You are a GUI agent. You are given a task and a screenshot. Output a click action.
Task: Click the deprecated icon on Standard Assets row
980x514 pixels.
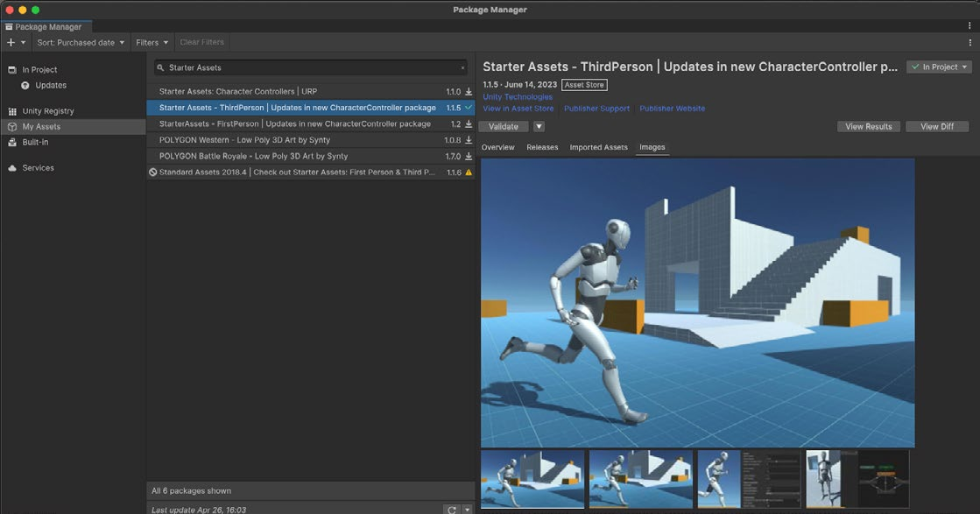point(153,173)
